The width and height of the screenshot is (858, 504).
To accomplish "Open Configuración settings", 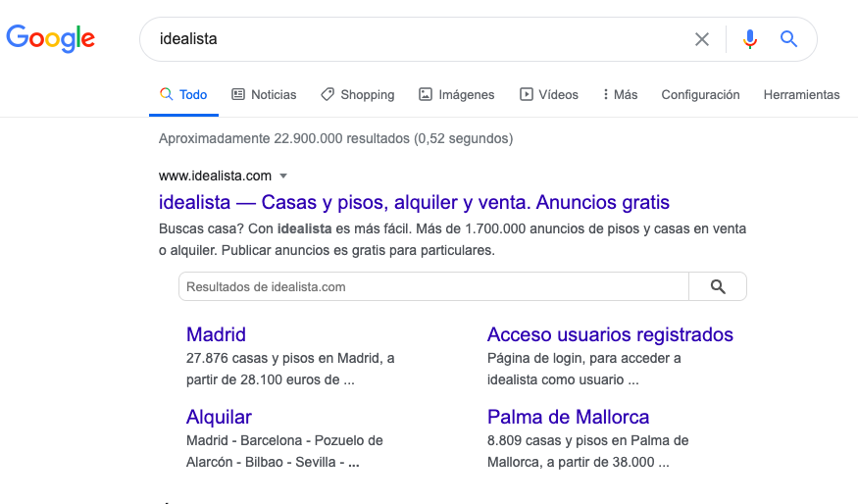I will coord(700,95).
